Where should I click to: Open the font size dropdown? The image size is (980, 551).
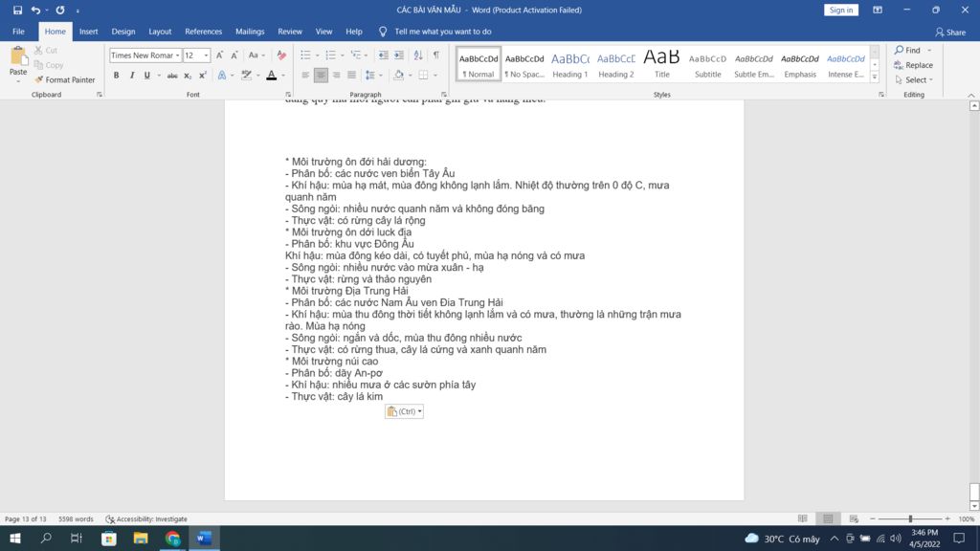tap(207, 55)
